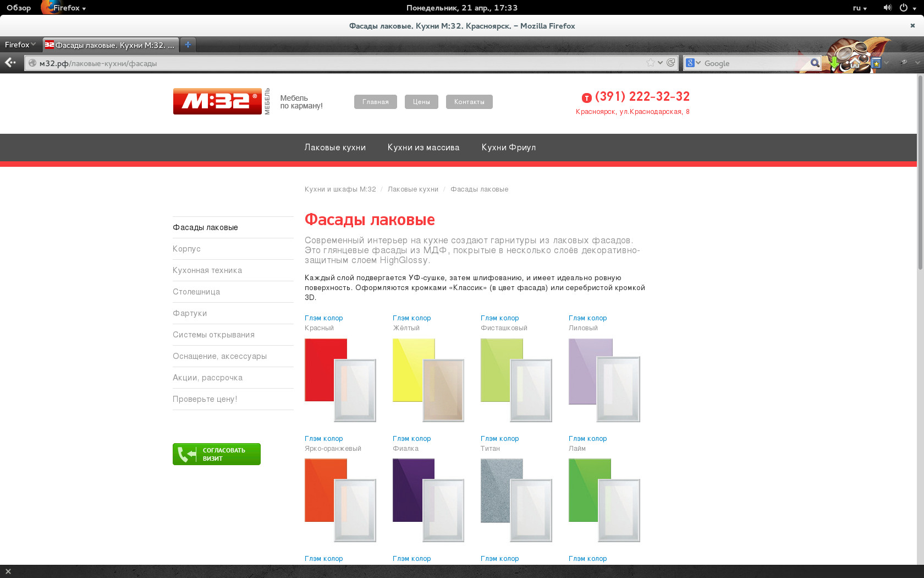Open the Firefox application menu dropdown
The image size is (924, 578).
pyautogui.click(x=19, y=45)
